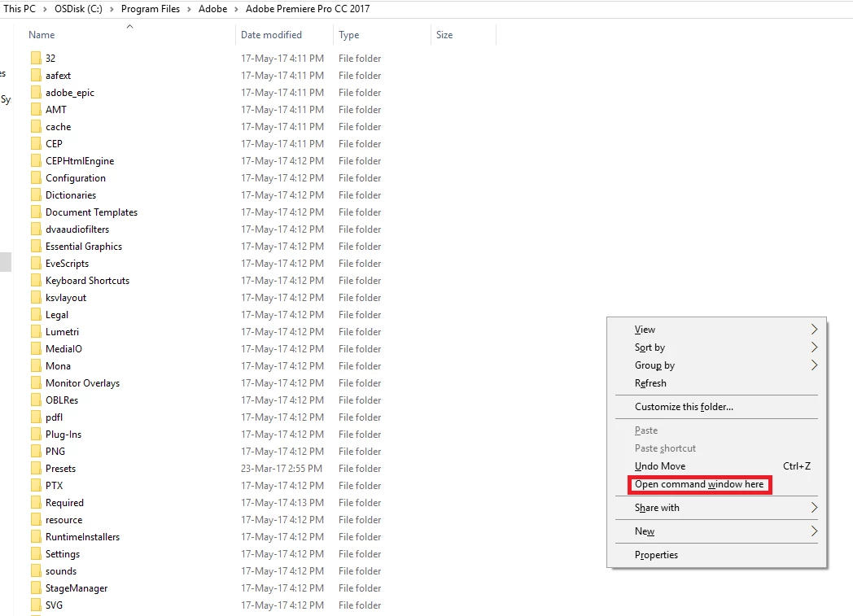Select the RuntimeInstallers folder name
This screenshot has width=853, height=616.
[82, 537]
